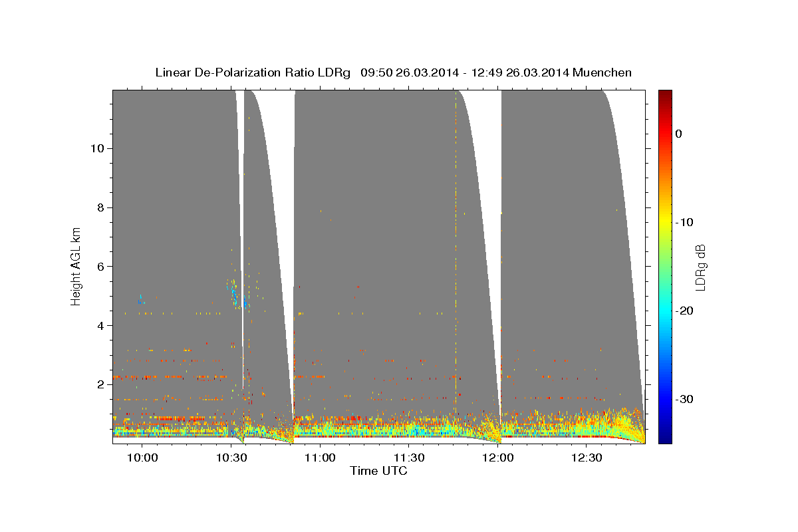Click the '12:00' time tick label
The height and width of the screenshot is (532, 798).
coord(498,458)
